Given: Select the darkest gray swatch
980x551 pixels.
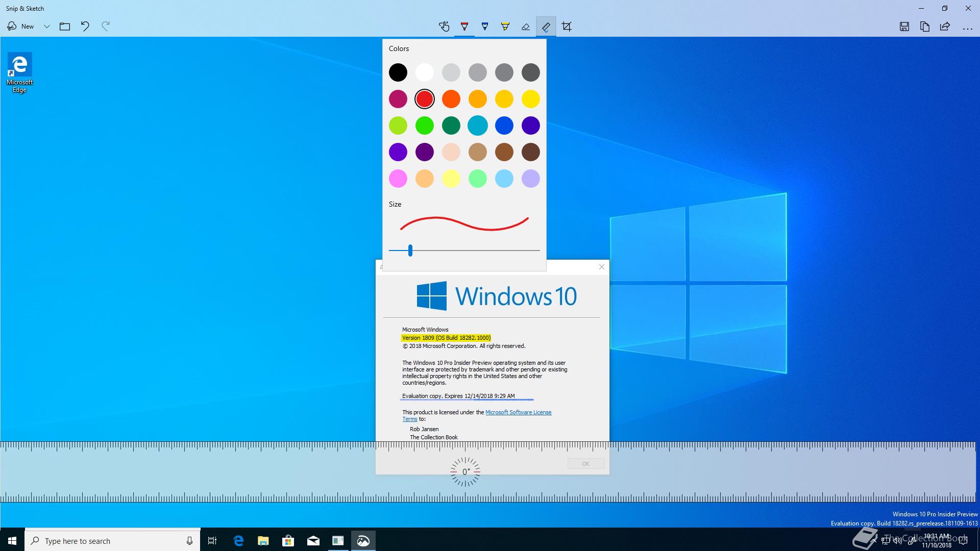Looking at the screenshot, I should coord(531,72).
